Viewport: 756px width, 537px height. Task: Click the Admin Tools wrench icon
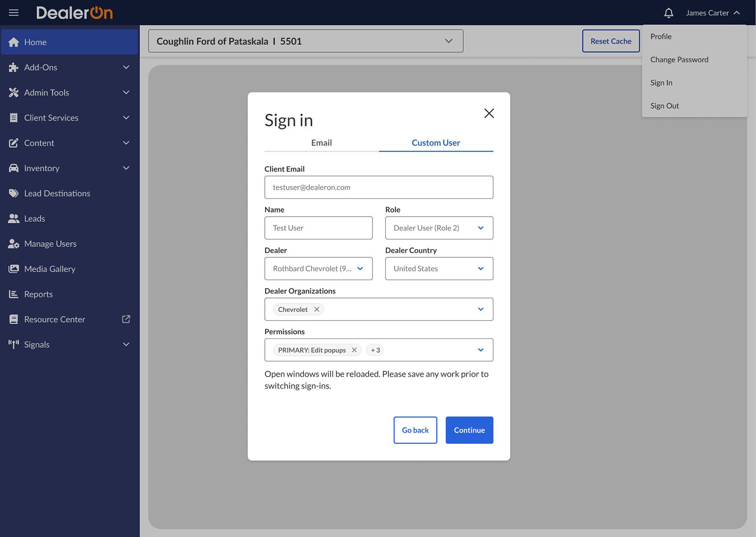14,92
